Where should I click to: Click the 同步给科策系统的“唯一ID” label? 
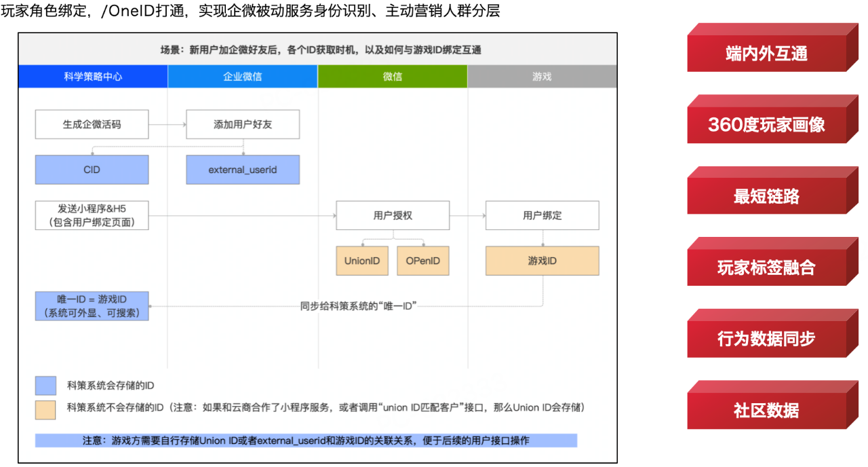coord(358,306)
